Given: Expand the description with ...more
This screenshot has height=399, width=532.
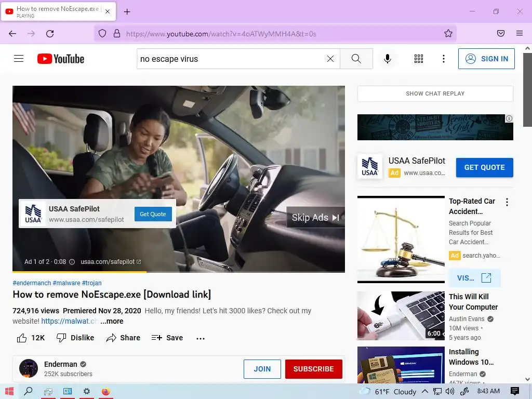Looking at the screenshot, I should (112, 321).
